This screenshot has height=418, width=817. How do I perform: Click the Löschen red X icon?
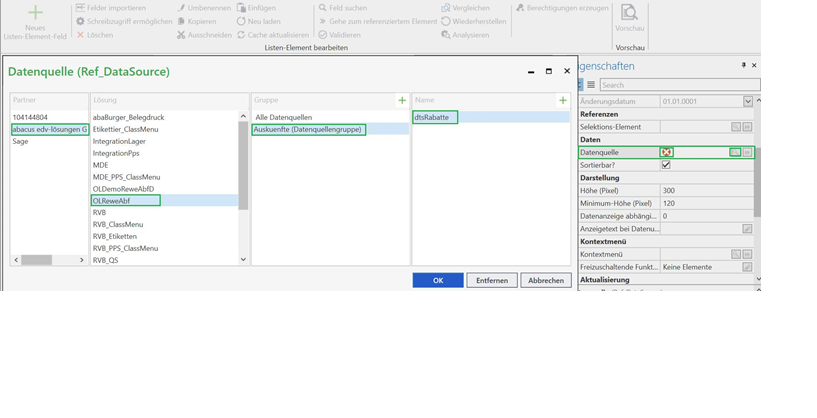[81, 35]
